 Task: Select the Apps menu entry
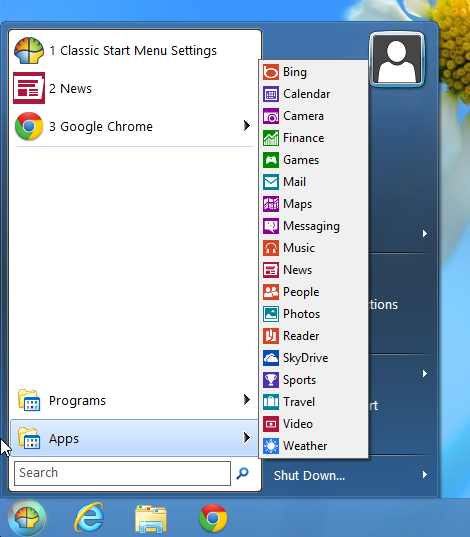(x=134, y=438)
